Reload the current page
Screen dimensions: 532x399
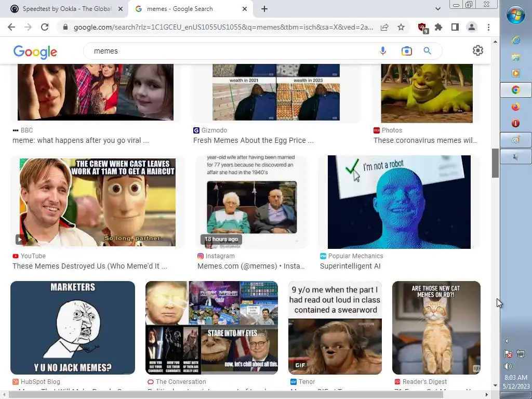(45, 27)
